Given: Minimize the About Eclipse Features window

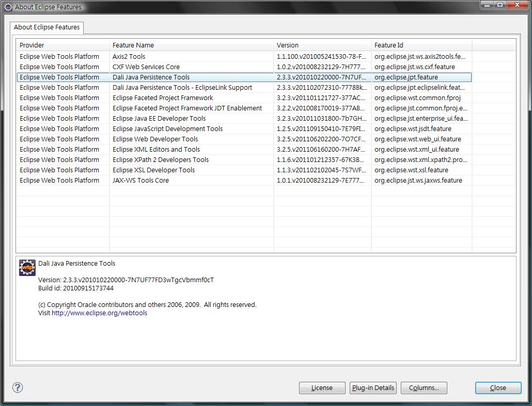Looking at the screenshot, I should point(487,5).
